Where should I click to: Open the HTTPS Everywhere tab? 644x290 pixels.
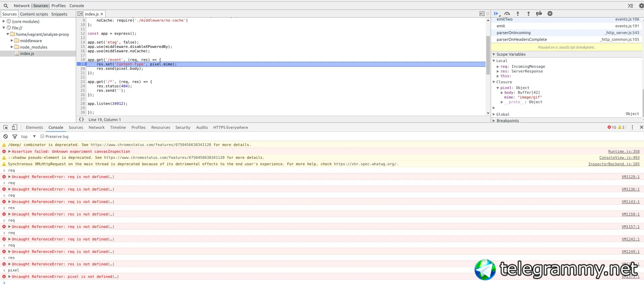coord(231,127)
